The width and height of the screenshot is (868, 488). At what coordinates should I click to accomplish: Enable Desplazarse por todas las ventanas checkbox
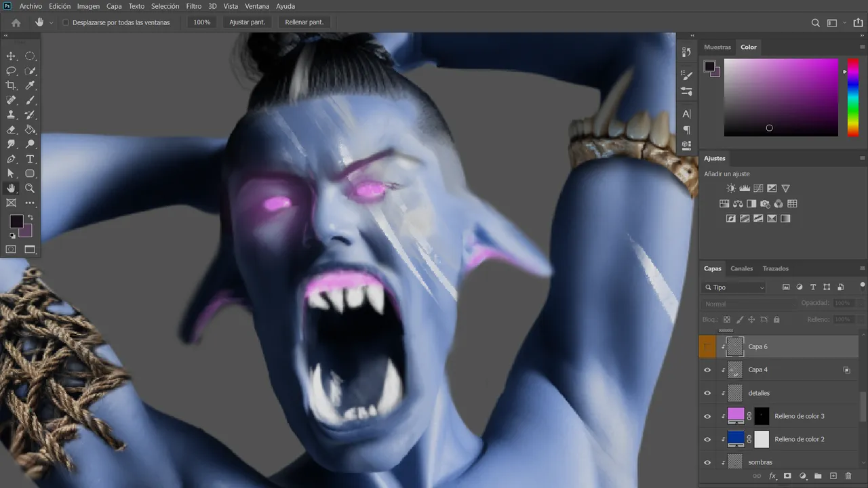[x=66, y=22]
